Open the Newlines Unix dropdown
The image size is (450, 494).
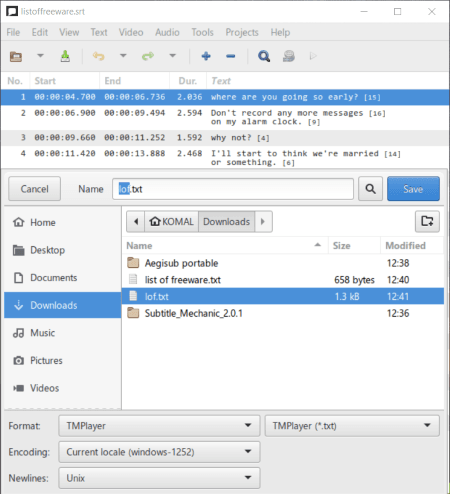[159, 478]
